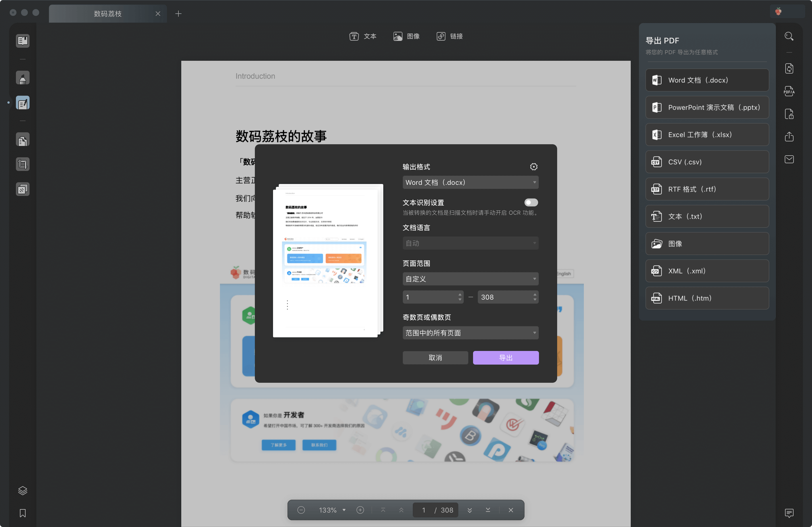Screen dimensions: 812x527
Task: Open the bookmark icon in sidebar
Action: point(22,513)
